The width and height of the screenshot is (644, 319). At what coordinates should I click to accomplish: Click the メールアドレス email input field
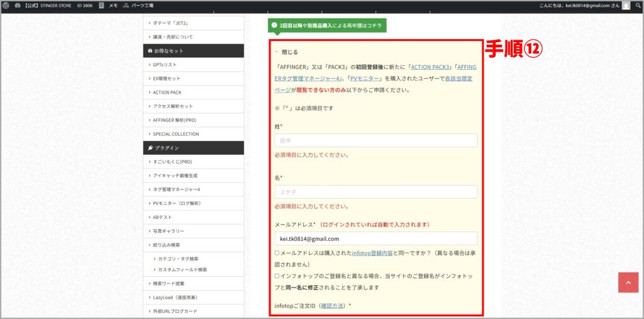pos(375,239)
